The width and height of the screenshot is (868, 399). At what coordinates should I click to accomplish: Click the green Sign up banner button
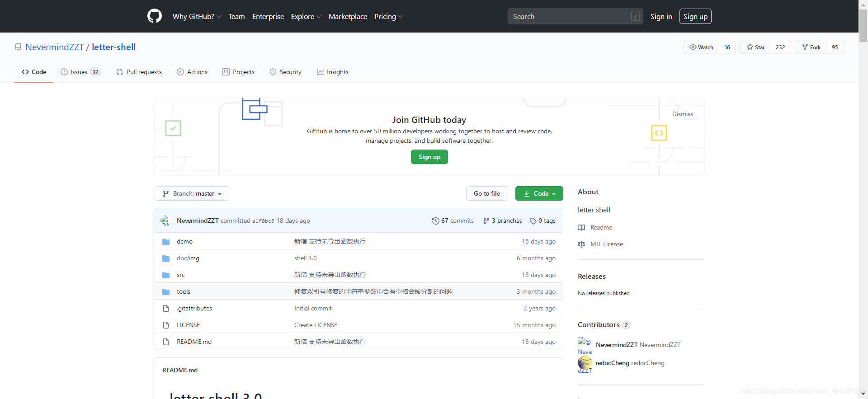point(429,157)
